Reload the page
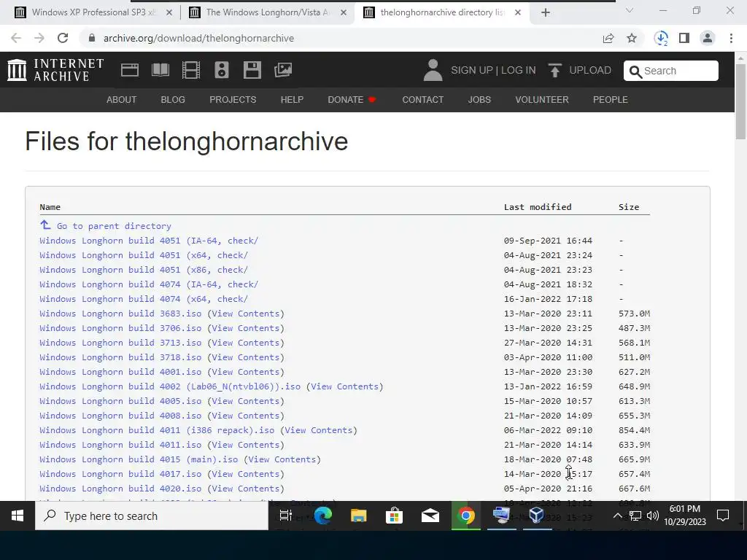This screenshot has width=747, height=560. point(63,38)
